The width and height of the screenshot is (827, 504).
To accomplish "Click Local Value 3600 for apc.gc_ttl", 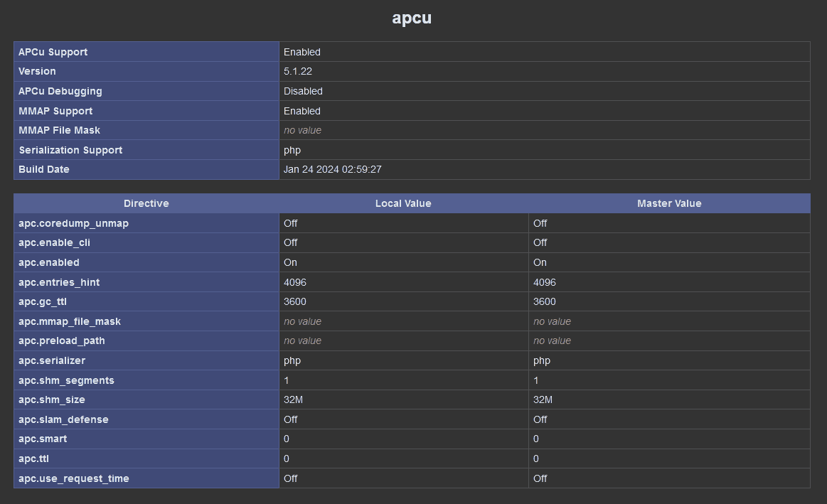I will click(x=295, y=301).
